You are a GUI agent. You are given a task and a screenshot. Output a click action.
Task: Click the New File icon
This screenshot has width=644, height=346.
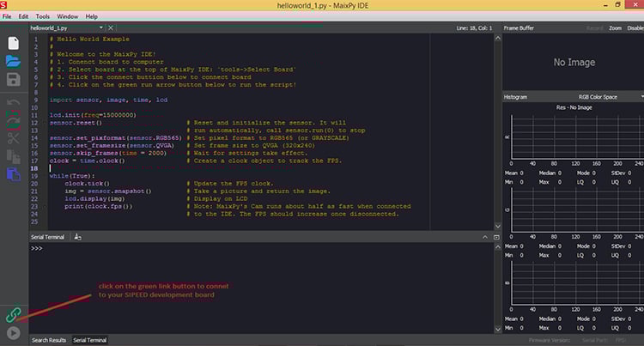click(13, 42)
